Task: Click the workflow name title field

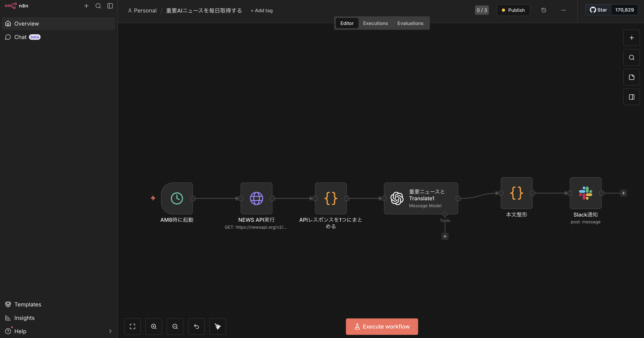Action: [x=204, y=10]
